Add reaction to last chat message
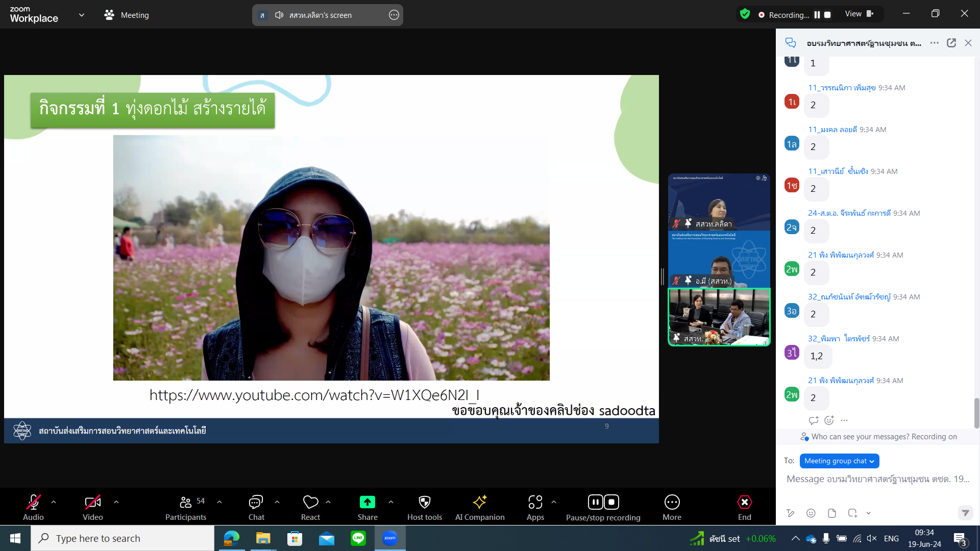 [x=829, y=420]
